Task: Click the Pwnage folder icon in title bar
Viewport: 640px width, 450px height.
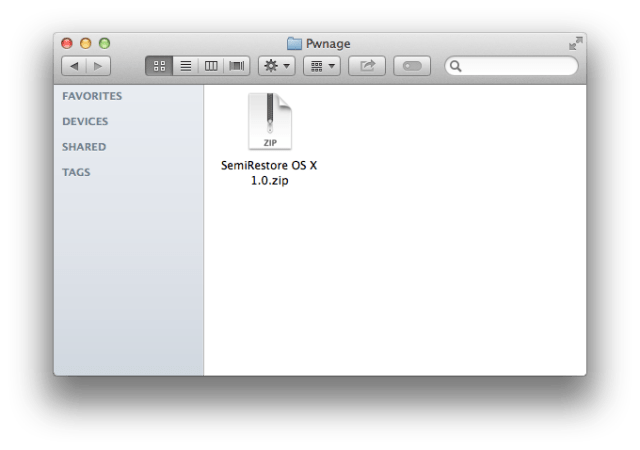Action: (294, 43)
